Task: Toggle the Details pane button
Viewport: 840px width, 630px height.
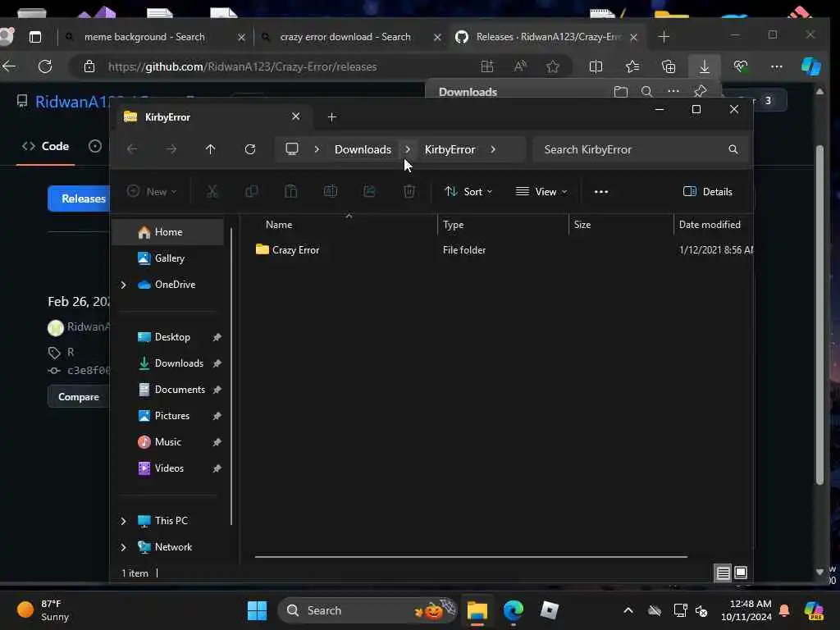Action: 708,191
